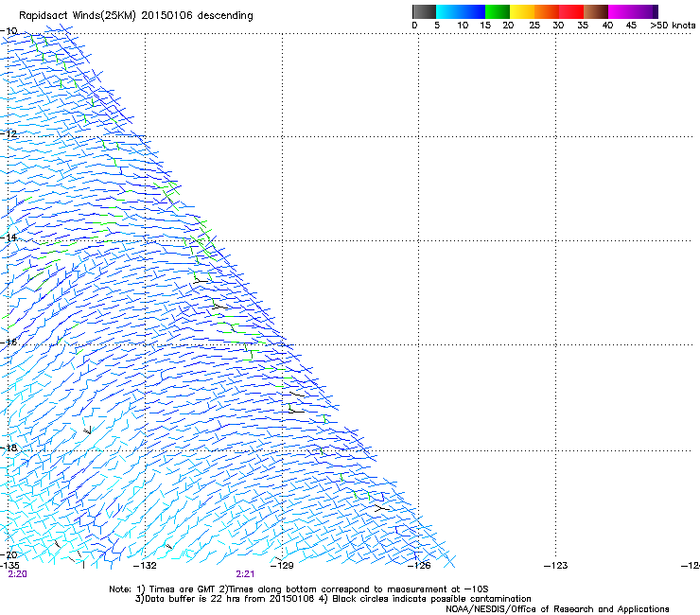The width and height of the screenshot is (700, 615).
Task: Click the -123 longitude axis label
Action: pyautogui.click(x=556, y=566)
